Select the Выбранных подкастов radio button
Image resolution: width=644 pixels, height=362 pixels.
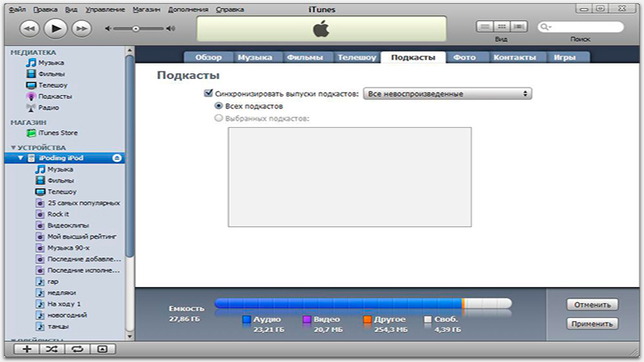pyautogui.click(x=218, y=118)
